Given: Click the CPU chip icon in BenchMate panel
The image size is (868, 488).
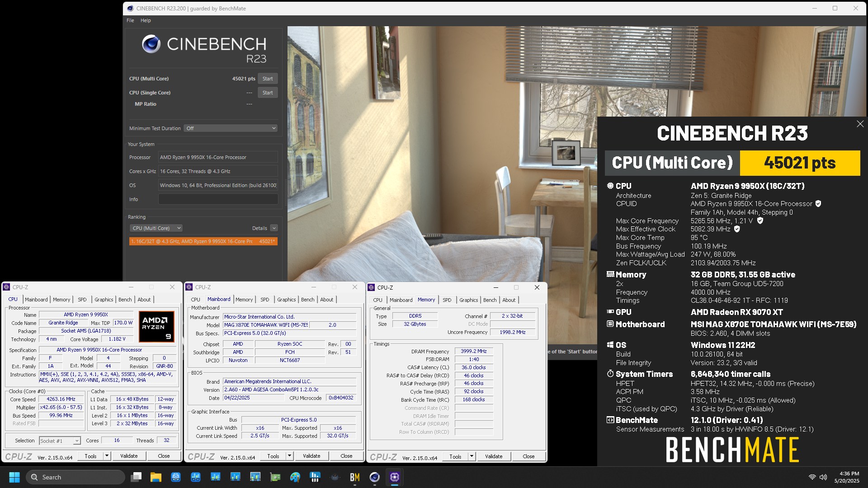Looking at the screenshot, I should [x=610, y=186].
